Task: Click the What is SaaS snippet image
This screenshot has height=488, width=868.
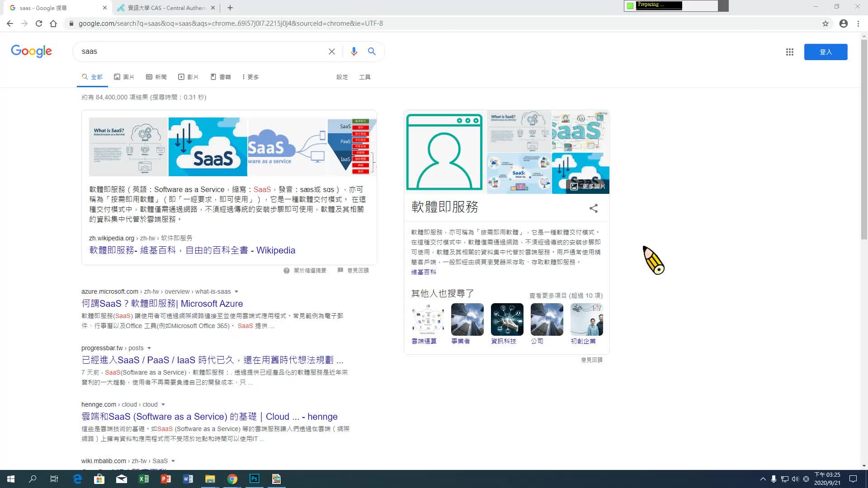Action: (x=128, y=147)
